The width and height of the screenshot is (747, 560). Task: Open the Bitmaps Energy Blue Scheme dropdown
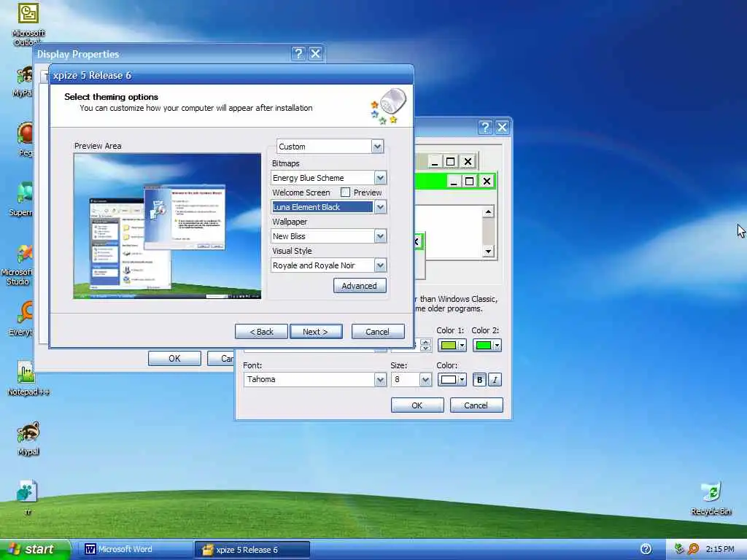tap(380, 178)
